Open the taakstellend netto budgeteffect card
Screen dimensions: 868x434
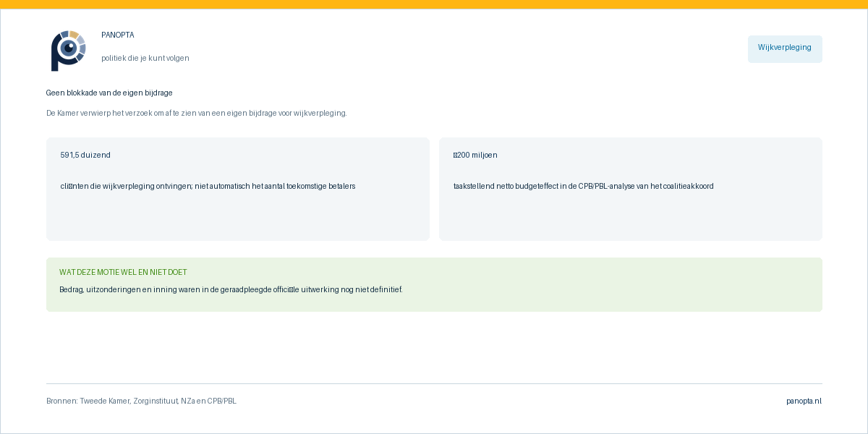pos(631,189)
